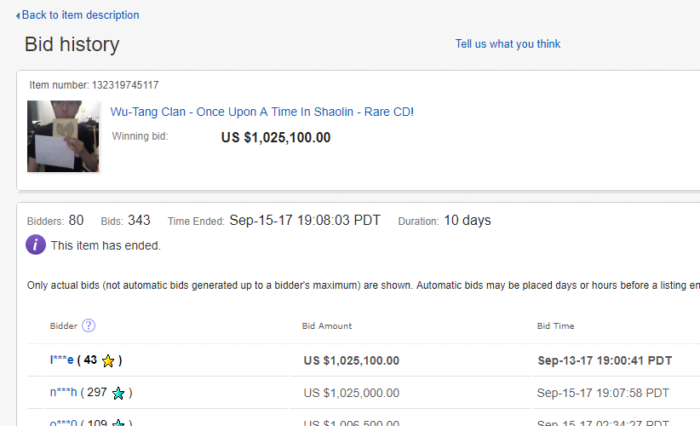700x426 pixels.
Task: Click Time Ended Sep-15-17 19:08:03 PDT
Action: [305, 220]
